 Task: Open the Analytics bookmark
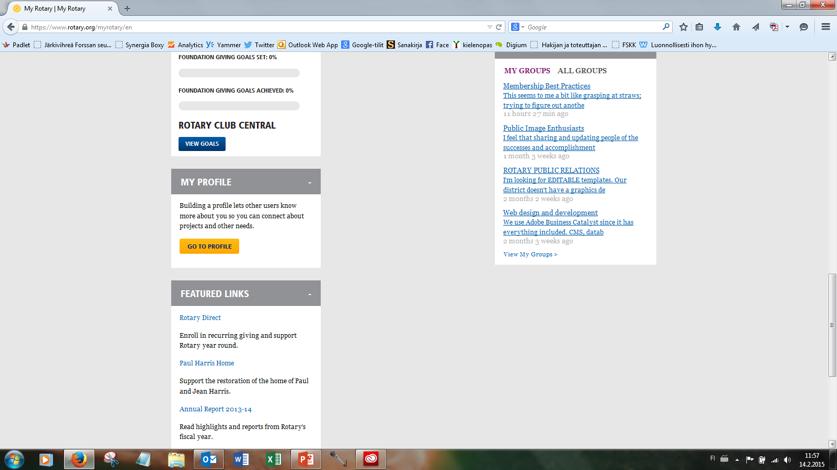(185, 45)
